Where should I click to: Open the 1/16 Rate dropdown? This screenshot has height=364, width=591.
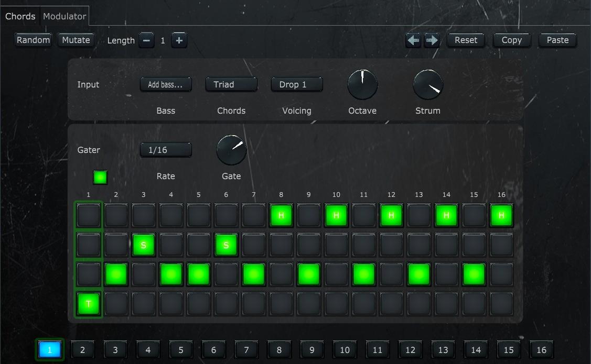pos(166,150)
